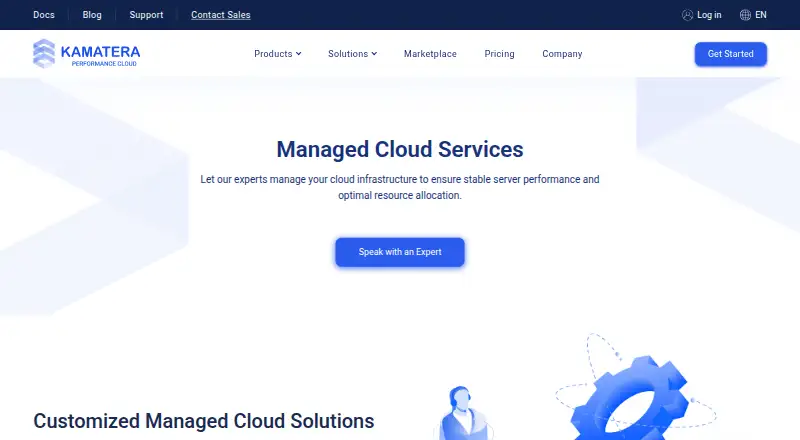The height and width of the screenshot is (440, 800).
Task: Open the Company menu item
Action: click(x=562, y=54)
